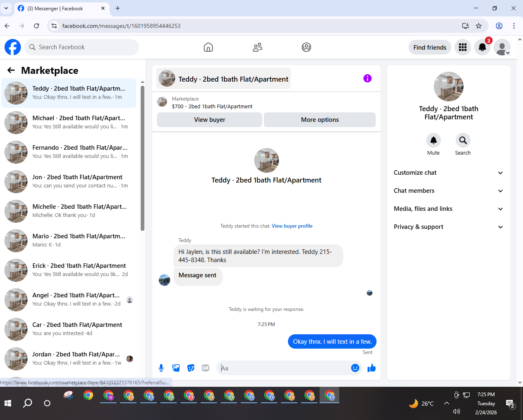Open Task View circle on taskbar

point(47,403)
